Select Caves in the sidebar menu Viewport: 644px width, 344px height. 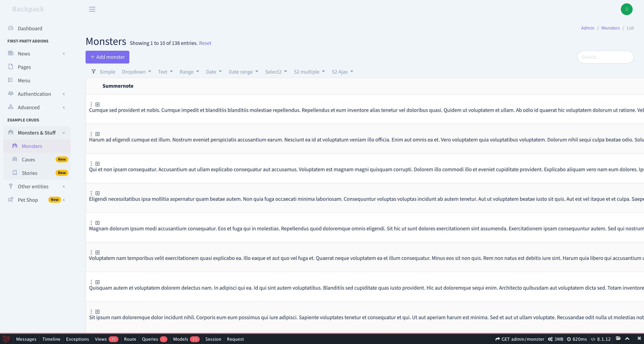tap(28, 159)
